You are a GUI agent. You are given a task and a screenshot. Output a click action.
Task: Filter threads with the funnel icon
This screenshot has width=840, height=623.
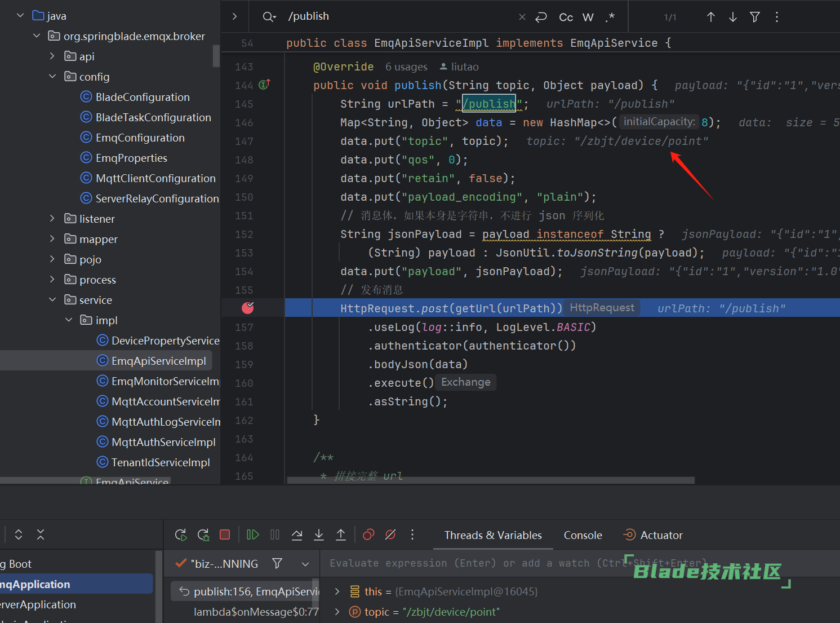[277, 563]
